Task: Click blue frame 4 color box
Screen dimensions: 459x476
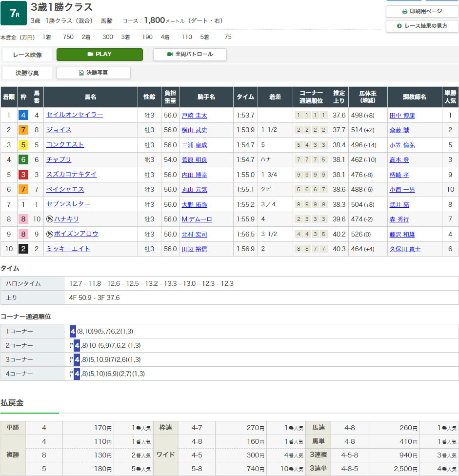Action: 23,116
